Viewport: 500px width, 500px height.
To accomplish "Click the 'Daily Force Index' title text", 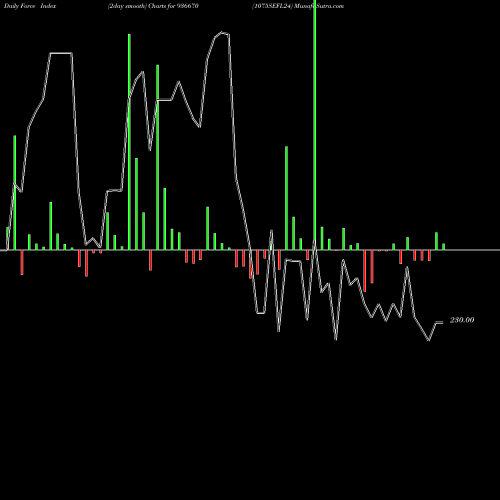I will click(30, 6).
